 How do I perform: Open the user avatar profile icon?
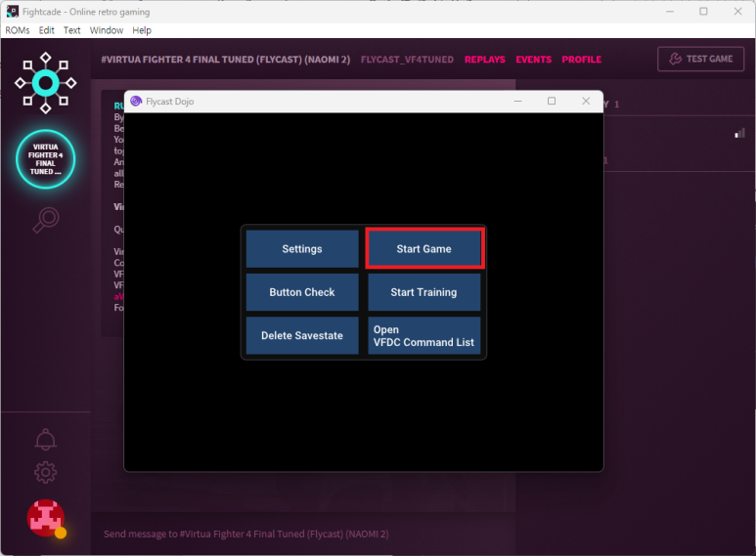click(46, 519)
